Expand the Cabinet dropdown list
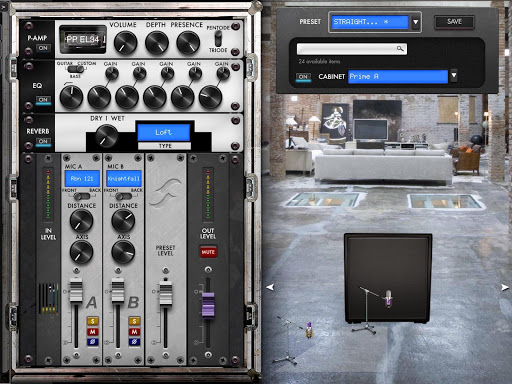This screenshot has height=384, width=512. tap(454, 76)
